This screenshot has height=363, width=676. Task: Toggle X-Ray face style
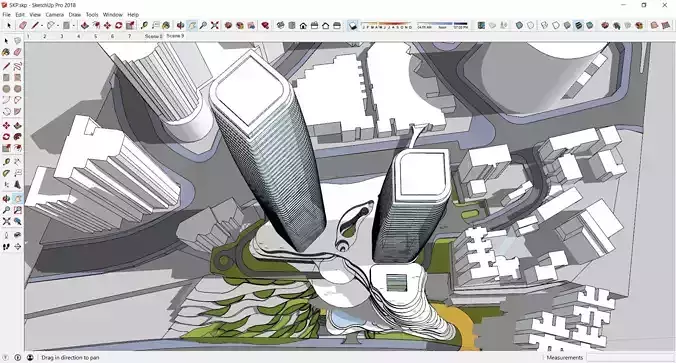519,25
